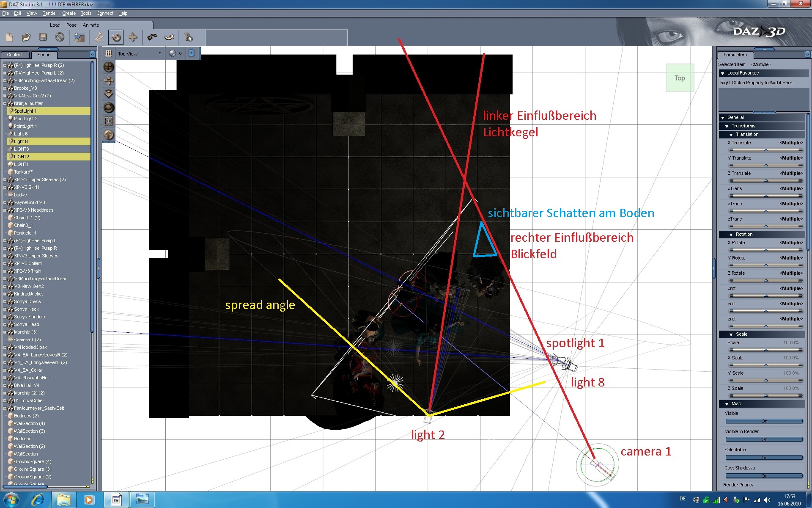Click the Animate activity button
Image resolution: width=812 pixels, height=508 pixels.
click(x=91, y=25)
